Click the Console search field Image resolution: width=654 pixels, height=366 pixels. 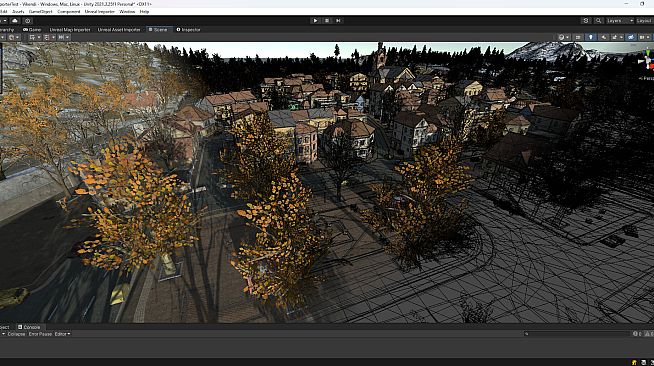coord(576,334)
